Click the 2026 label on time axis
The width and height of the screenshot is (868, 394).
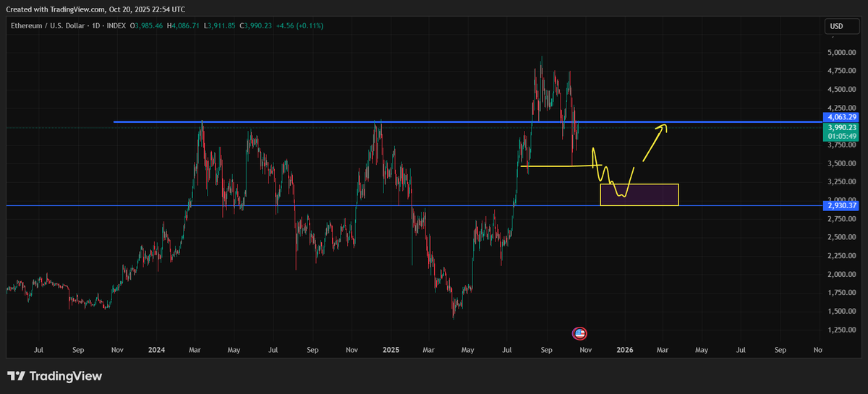click(625, 350)
